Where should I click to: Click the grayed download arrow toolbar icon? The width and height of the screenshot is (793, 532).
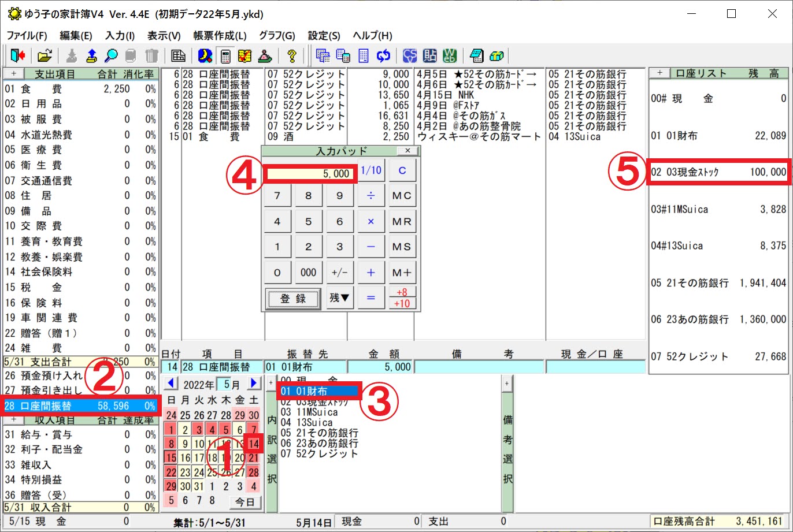coord(72,56)
